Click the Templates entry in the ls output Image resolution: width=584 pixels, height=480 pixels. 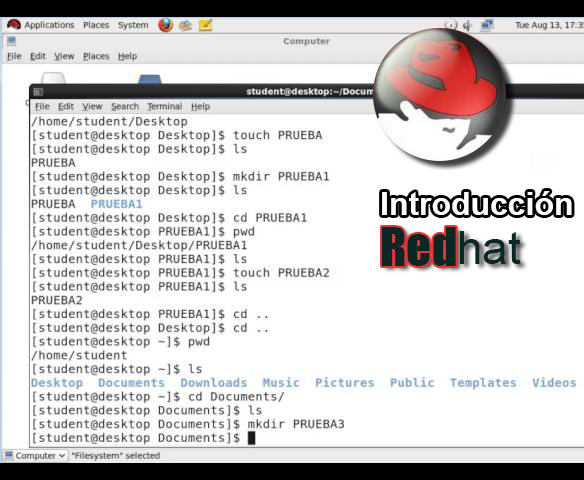point(483,383)
